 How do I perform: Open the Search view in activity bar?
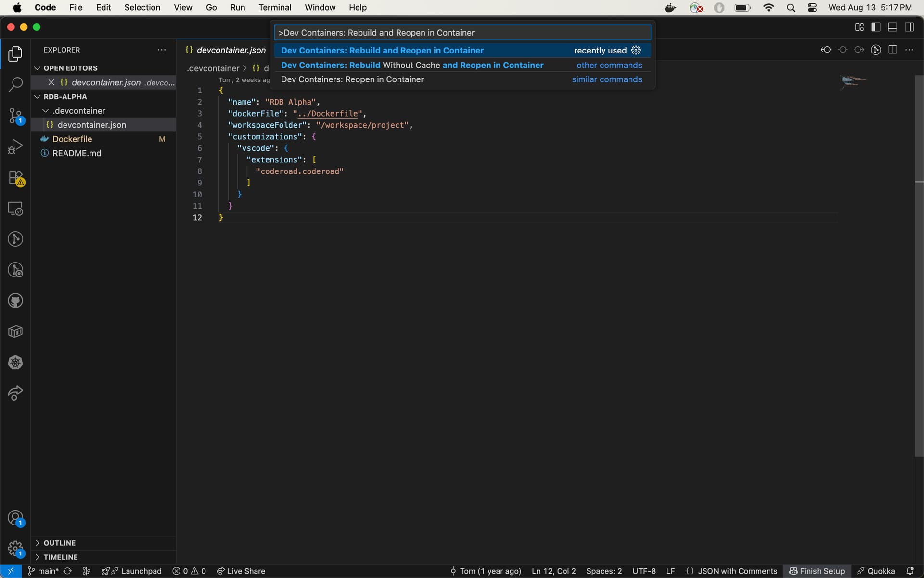pos(15,85)
